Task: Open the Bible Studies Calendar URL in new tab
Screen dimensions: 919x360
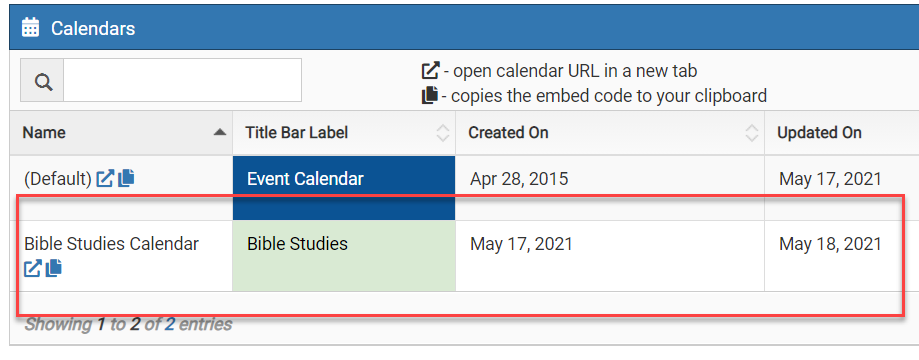Action: coord(33,269)
